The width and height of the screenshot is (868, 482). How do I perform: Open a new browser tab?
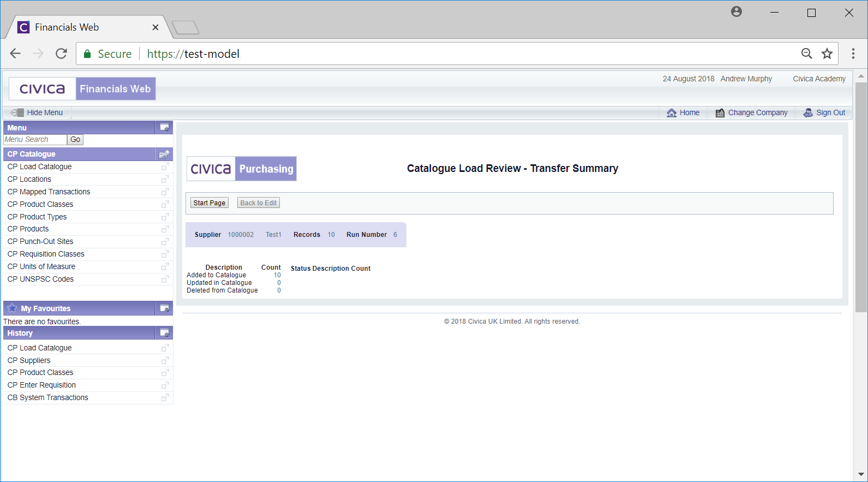185,27
